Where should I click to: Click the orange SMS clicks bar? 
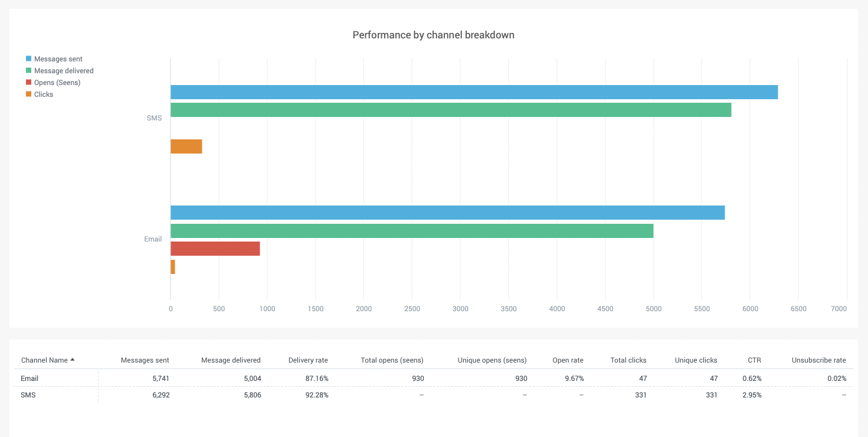(186, 146)
